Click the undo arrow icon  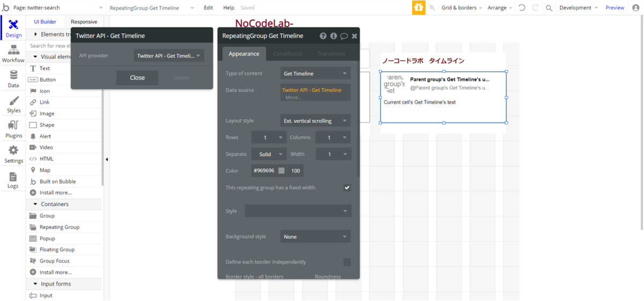[522, 8]
